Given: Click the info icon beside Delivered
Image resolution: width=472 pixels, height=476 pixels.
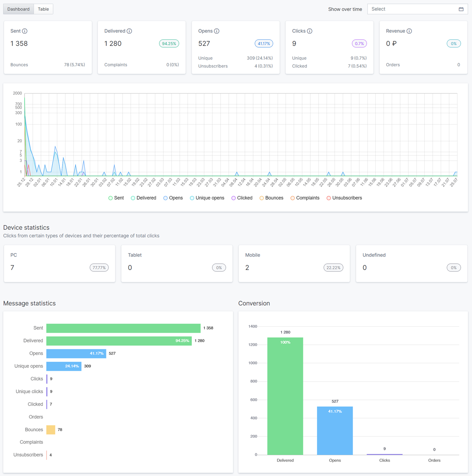Looking at the screenshot, I should coord(129,31).
